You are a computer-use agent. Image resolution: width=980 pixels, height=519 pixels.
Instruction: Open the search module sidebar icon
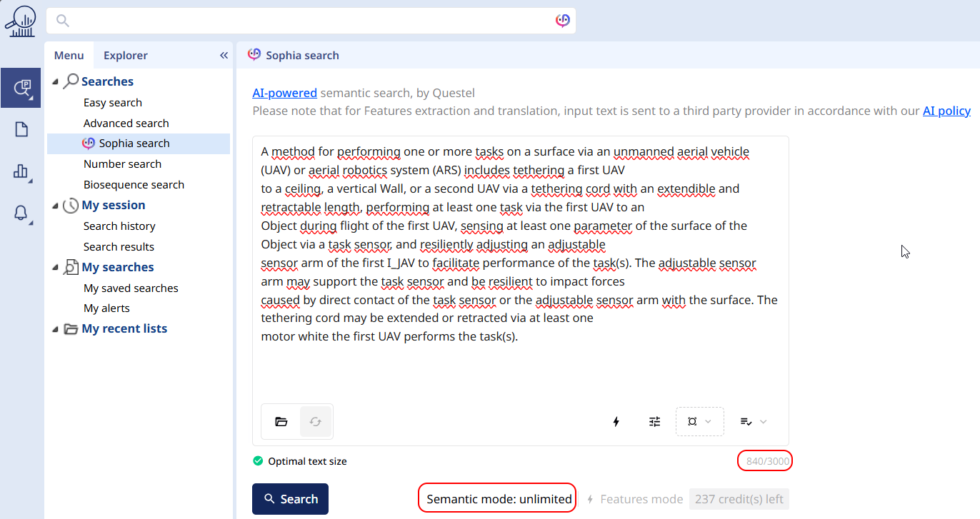(x=21, y=88)
